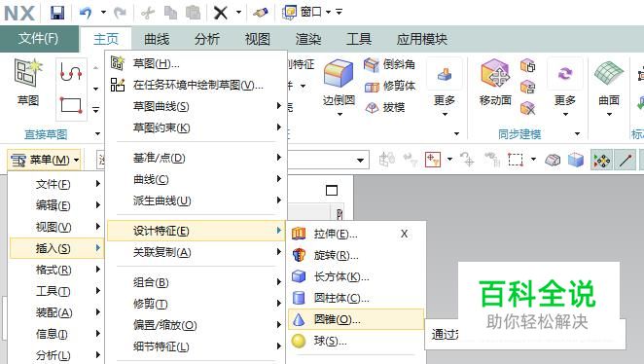644x364 pixels.
Task: Switch to the Application (应用模块) tab
Action: (x=422, y=39)
